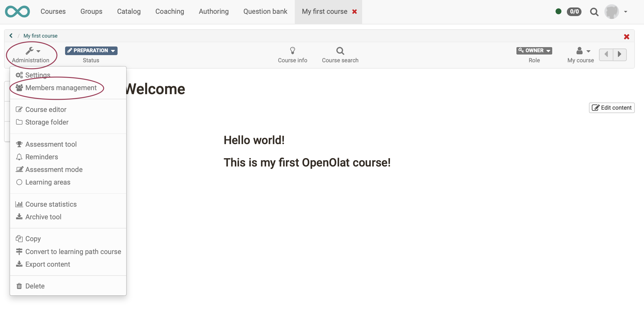
Task: Open Course editor from menu
Action: click(x=46, y=110)
